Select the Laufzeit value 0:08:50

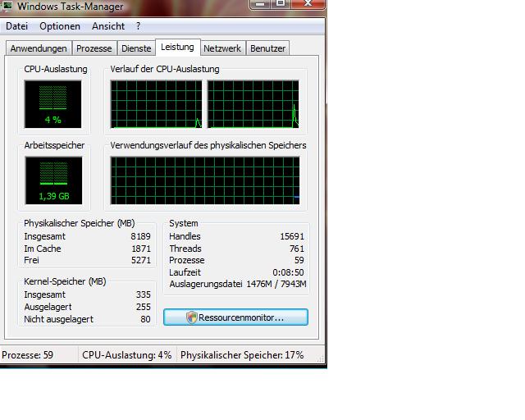[x=288, y=272]
